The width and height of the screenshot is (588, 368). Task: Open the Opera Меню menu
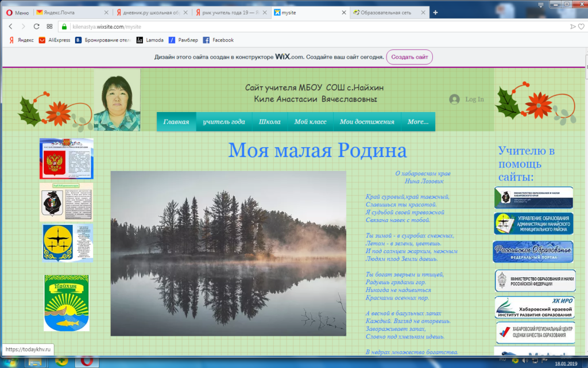coord(17,12)
